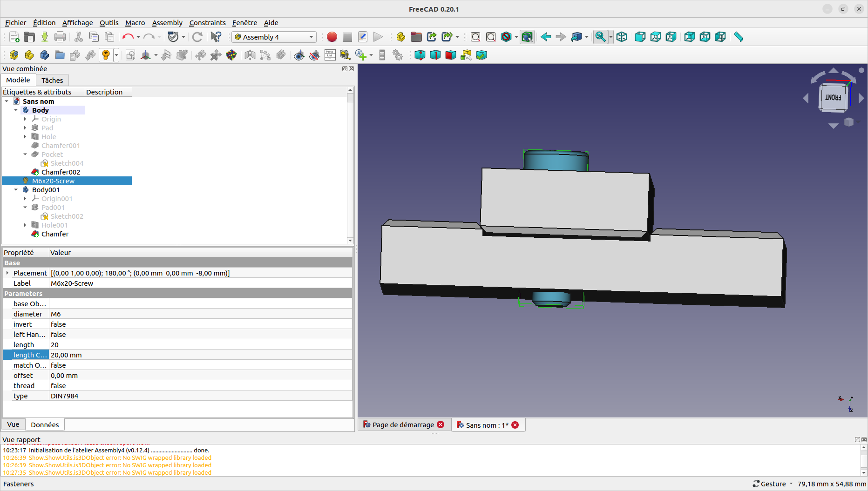This screenshot has width=868, height=491.
Task: Toggle the invert property value
Action: coord(200,324)
